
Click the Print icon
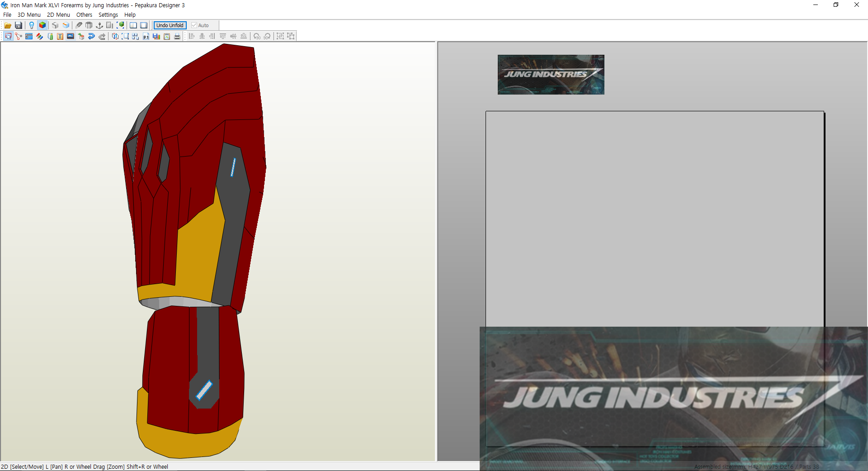coord(177,36)
